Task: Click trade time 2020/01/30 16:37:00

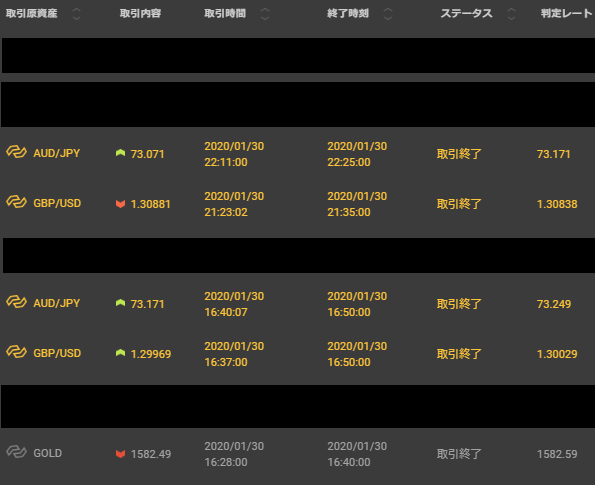Action: 234,354
